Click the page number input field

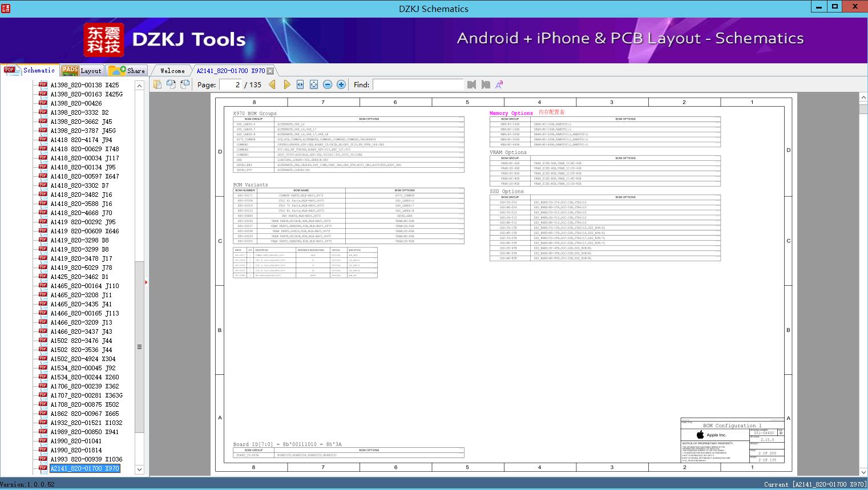pyautogui.click(x=231, y=84)
